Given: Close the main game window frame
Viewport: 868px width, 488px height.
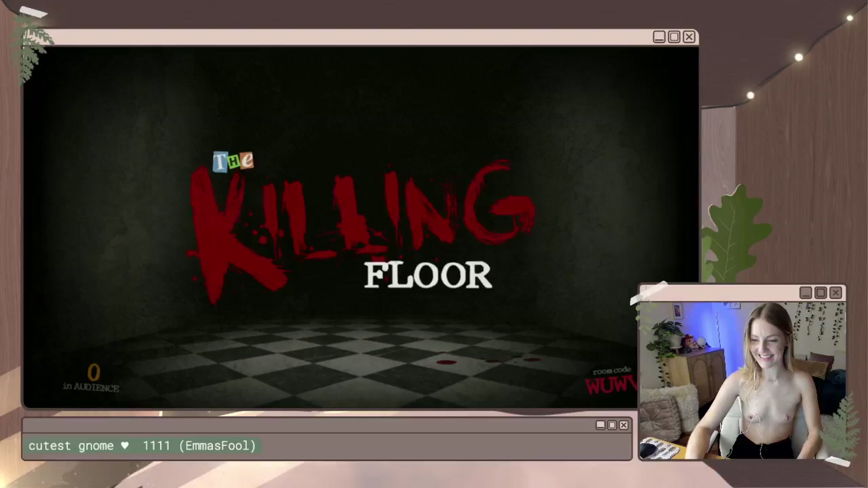Looking at the screenshot, I should point(689,37).
